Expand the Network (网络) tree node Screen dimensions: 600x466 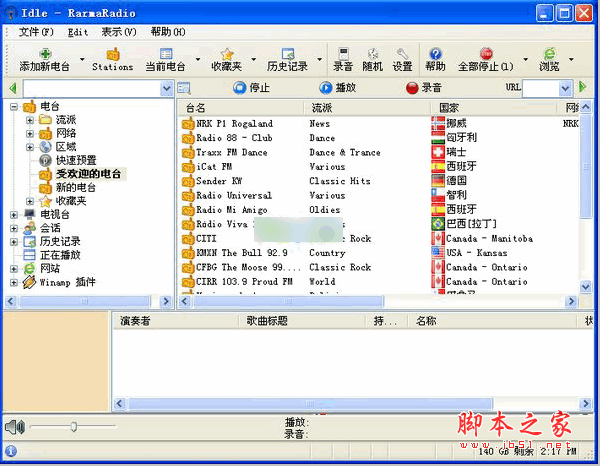coord(29,134)
